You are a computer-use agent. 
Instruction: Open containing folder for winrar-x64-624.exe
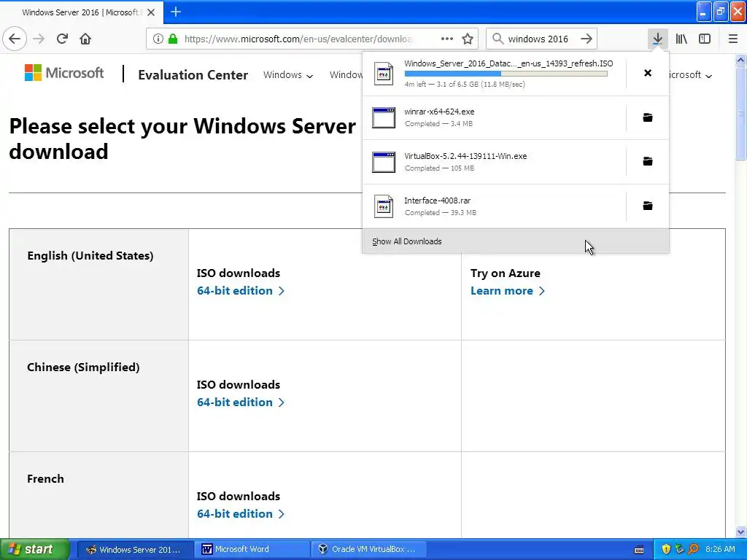pyautogui.click(x=648, y=117)
